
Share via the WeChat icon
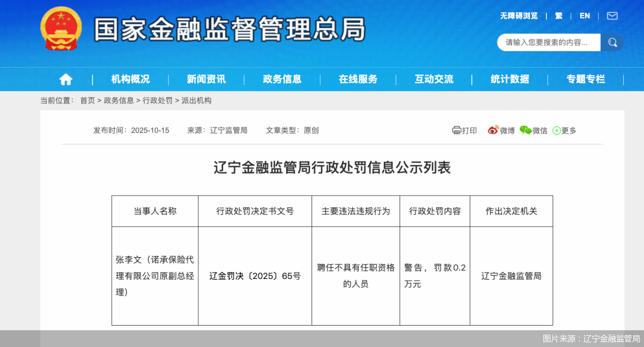tap(526, 130)
